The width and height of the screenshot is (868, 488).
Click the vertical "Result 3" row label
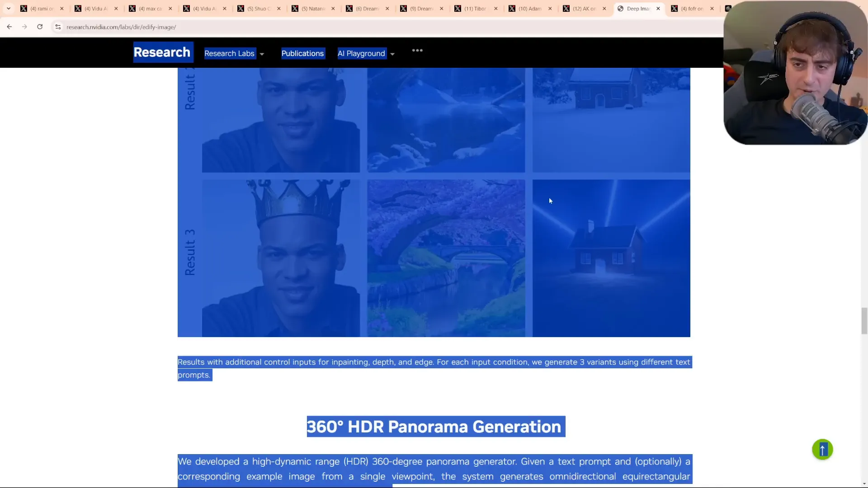tap(190, 252)
